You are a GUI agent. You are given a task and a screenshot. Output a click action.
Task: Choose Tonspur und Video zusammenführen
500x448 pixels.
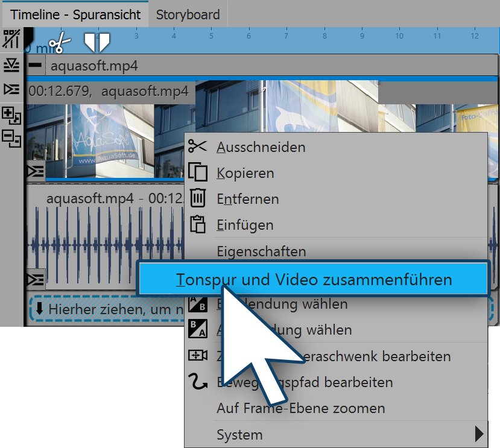click(314, 278)
